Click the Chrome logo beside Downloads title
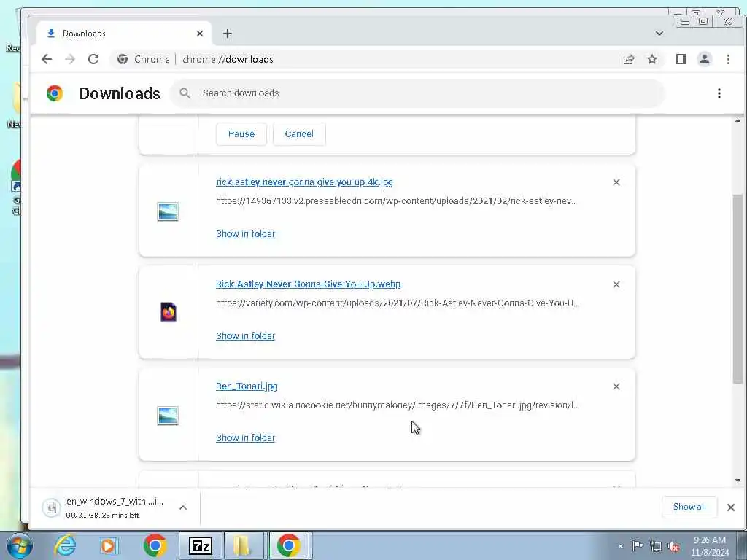 click(55, 93)
